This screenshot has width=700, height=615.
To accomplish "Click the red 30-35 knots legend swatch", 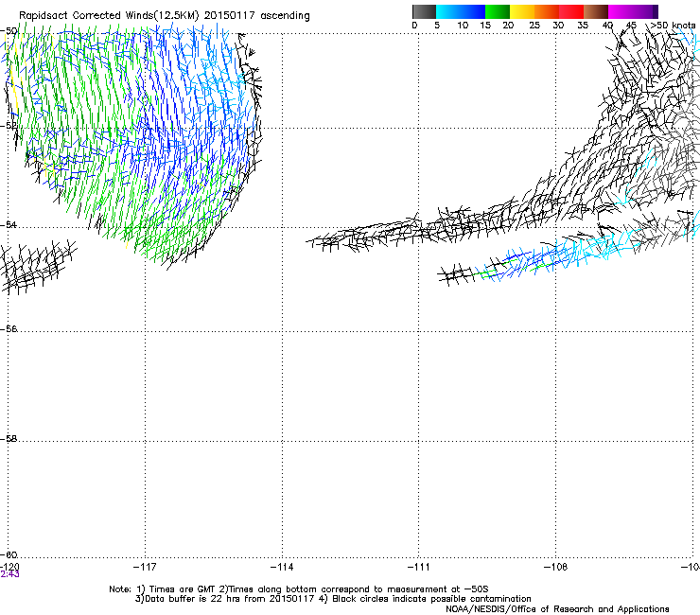I will pyautogui.click(x=571, y=11).
